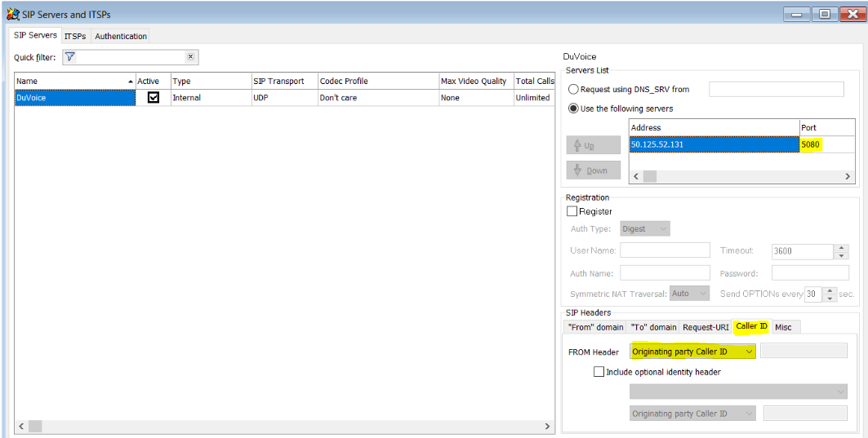Select Request using DNS_SRV from option
This screenshot has height=438, width=868.
[x=574, y=90]
